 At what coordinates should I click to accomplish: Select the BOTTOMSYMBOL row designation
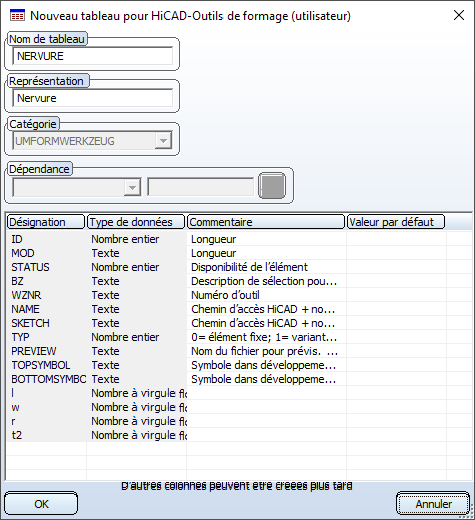[49, 379]
